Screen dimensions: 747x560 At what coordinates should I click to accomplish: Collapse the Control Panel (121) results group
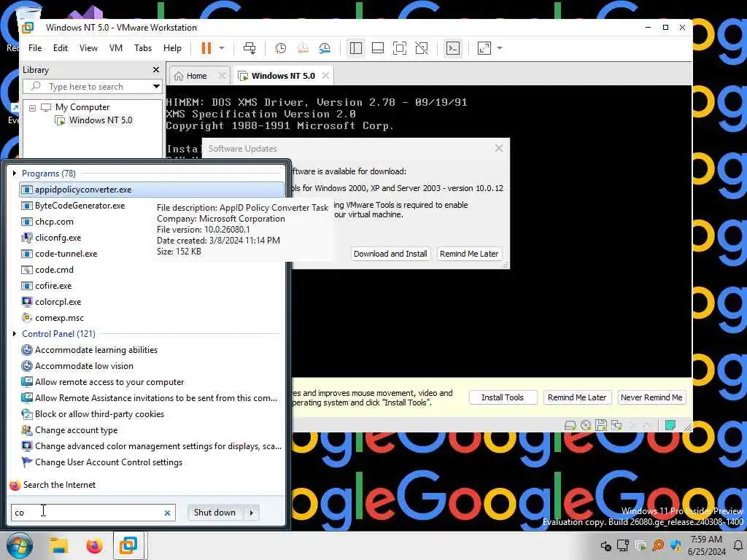tap(15, 334)
